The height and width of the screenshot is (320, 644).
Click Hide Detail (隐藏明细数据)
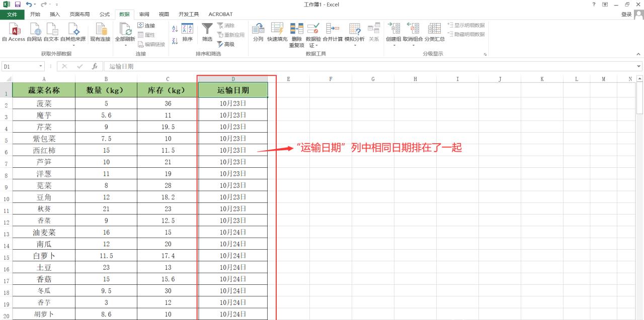(466, 34)
